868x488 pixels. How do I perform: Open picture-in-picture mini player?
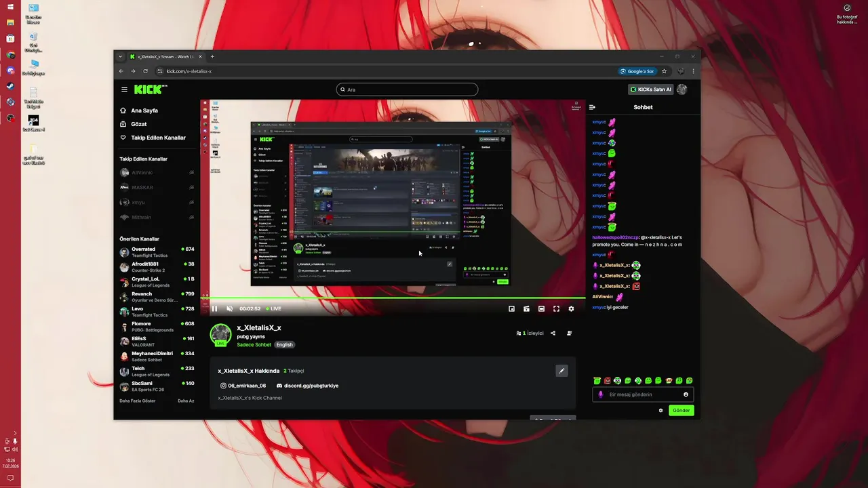pos(511,308)
